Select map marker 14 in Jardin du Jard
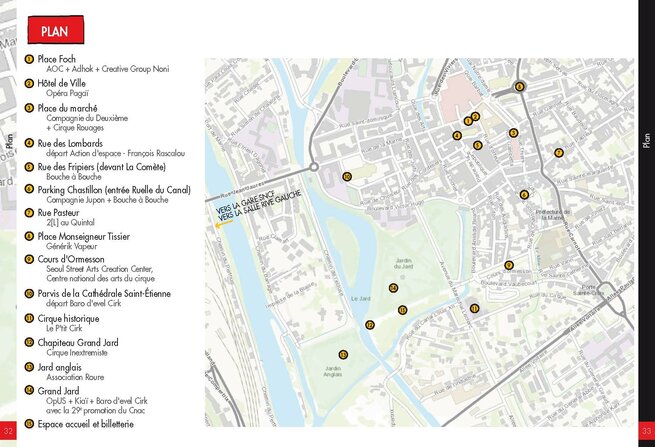The height and width of the screenshot is (447, 655). coord(393,288)
